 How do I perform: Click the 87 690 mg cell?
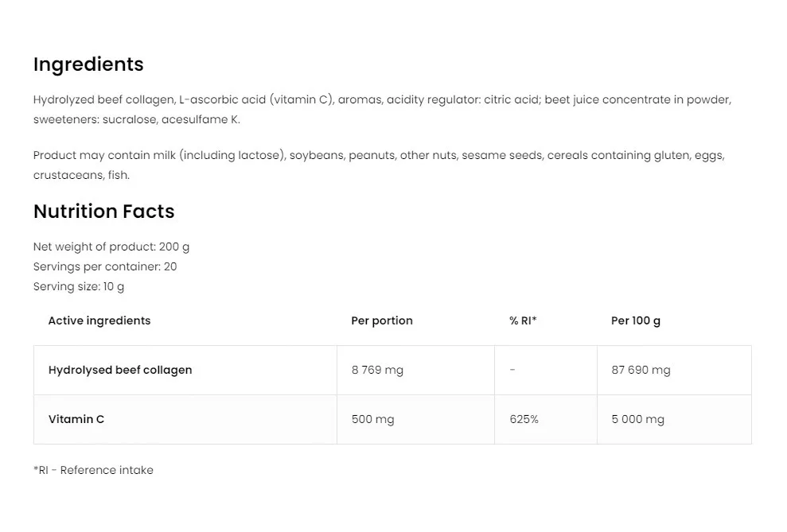tap(641, 370)
